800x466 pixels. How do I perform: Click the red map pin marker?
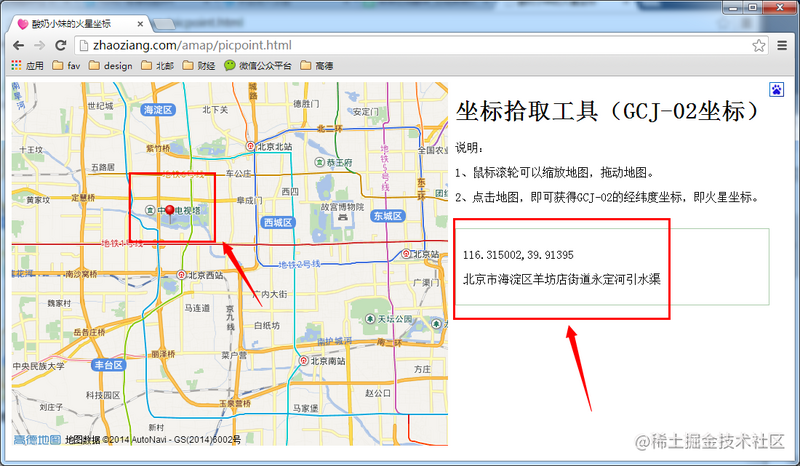click(170, 213)
